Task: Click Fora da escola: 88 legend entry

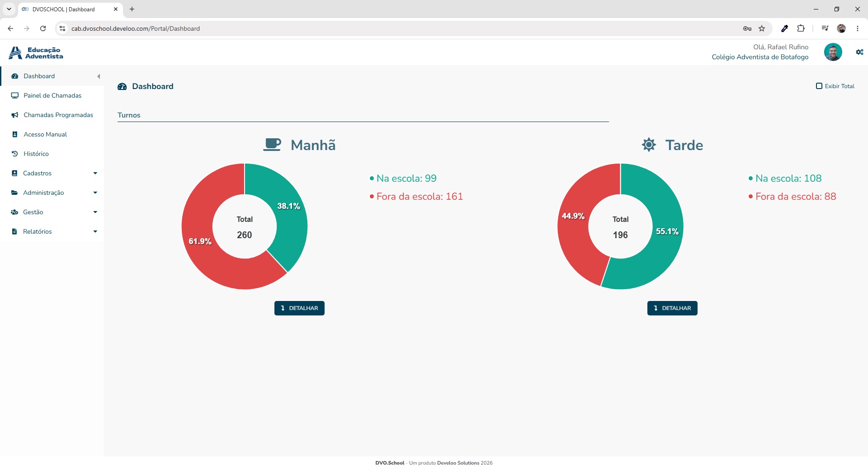Action: pyautogui.click(x=792, y=197)
